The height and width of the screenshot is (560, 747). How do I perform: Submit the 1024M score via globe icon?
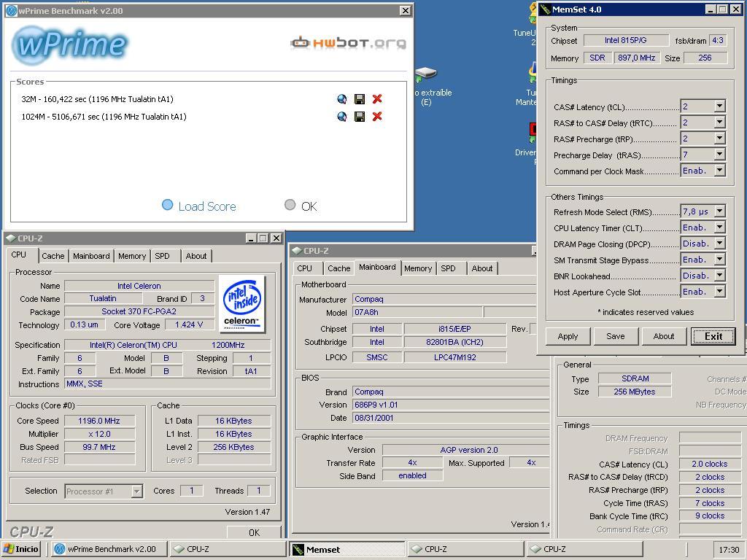pos(341,117)
